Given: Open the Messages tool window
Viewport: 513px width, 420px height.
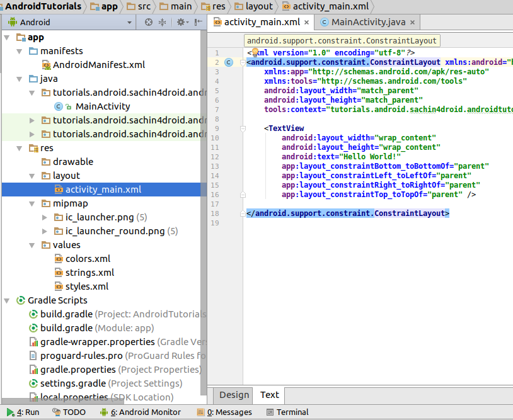Looking at the screenshot, I should (x=224, y=412).
